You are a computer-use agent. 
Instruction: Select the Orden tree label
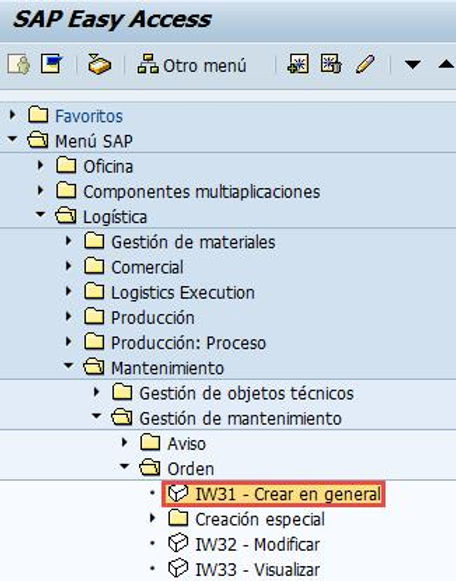(x=190, y=469)
